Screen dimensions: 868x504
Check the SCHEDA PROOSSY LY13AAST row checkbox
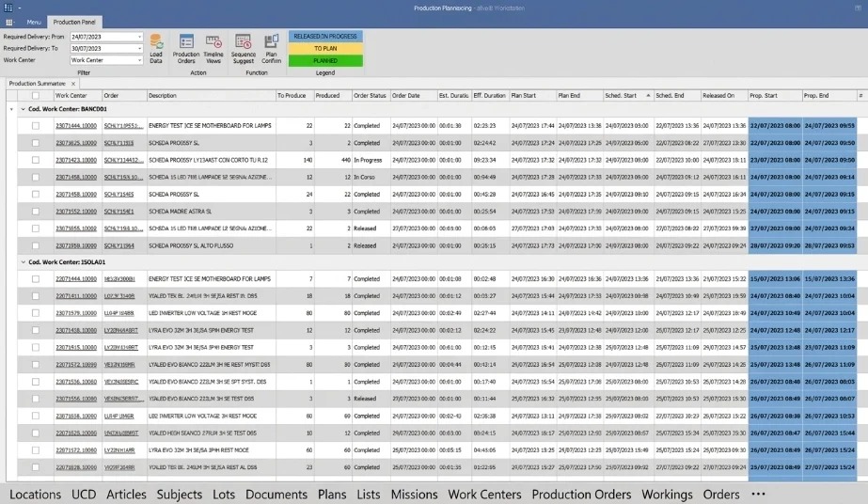pyautogui.click(x=36, y=161)
